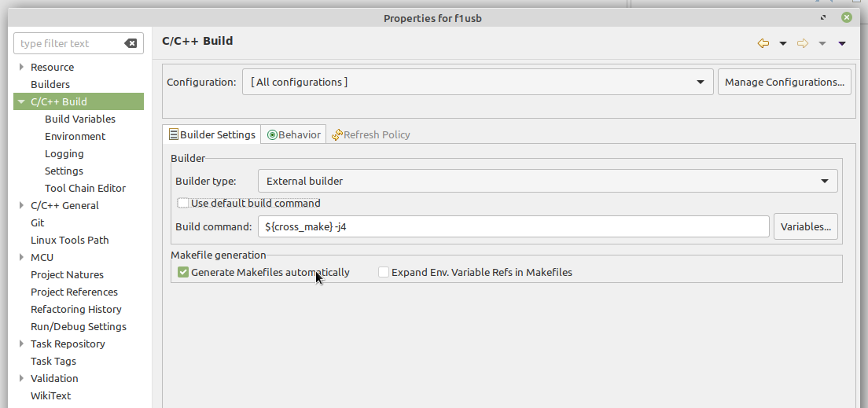Image resolution: width=868 pixels, height=408 pixels.
Task: Expand the C/C++ General tree node
Action: click(x=21, y=205)
